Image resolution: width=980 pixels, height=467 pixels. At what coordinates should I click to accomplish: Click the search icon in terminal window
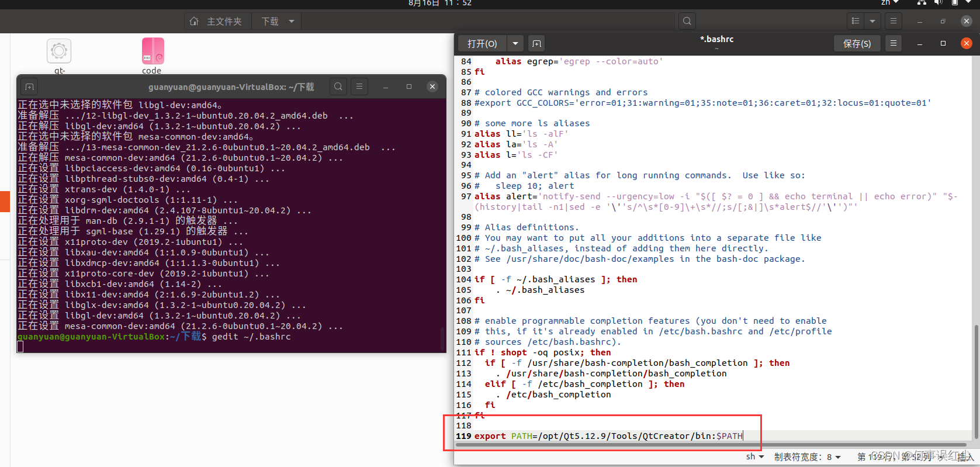tap(338, 87)
